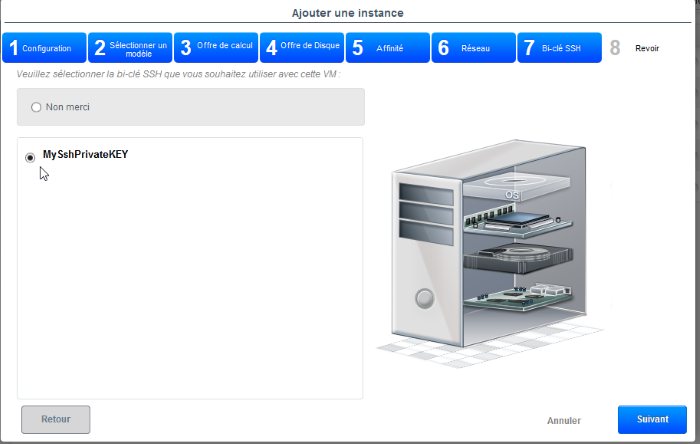Open step 2 Sélectionner un modèle
This screenshot has width=700, height=444.
(129, 48)
